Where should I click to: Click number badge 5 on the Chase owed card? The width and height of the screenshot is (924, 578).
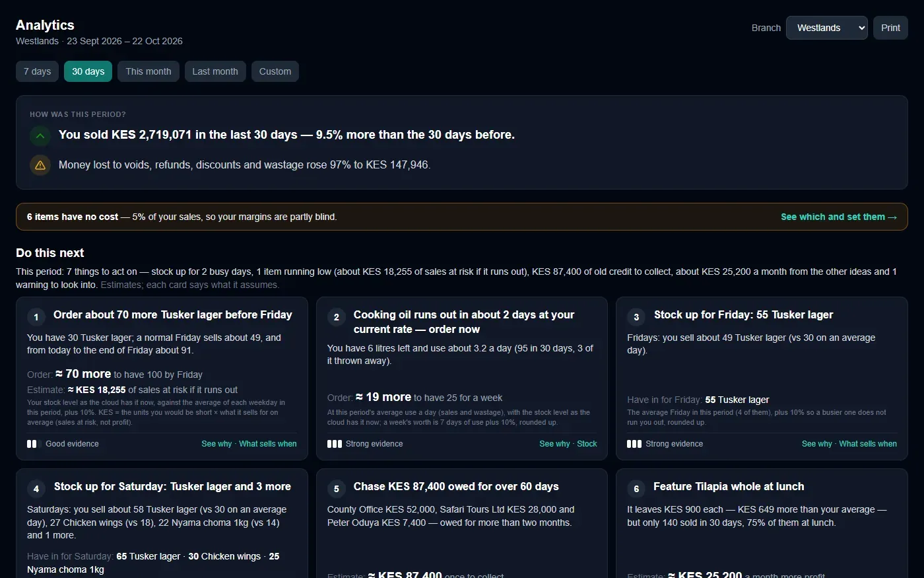point(336,489)
